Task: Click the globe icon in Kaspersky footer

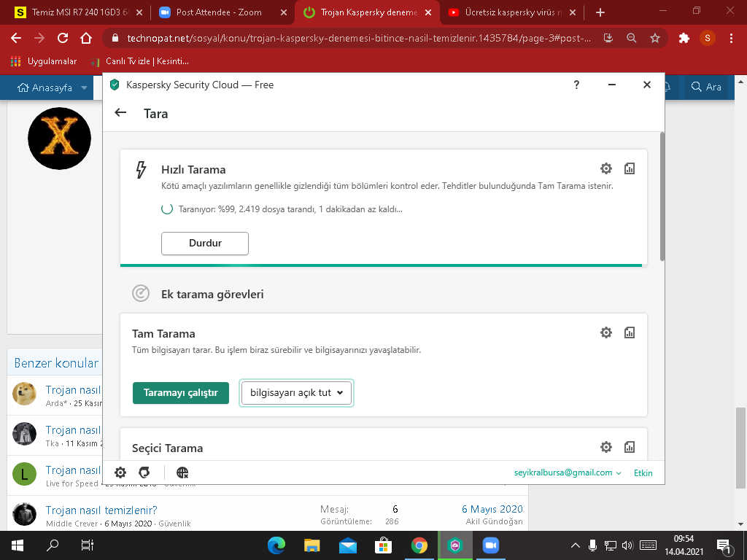Action: point(182,472)
